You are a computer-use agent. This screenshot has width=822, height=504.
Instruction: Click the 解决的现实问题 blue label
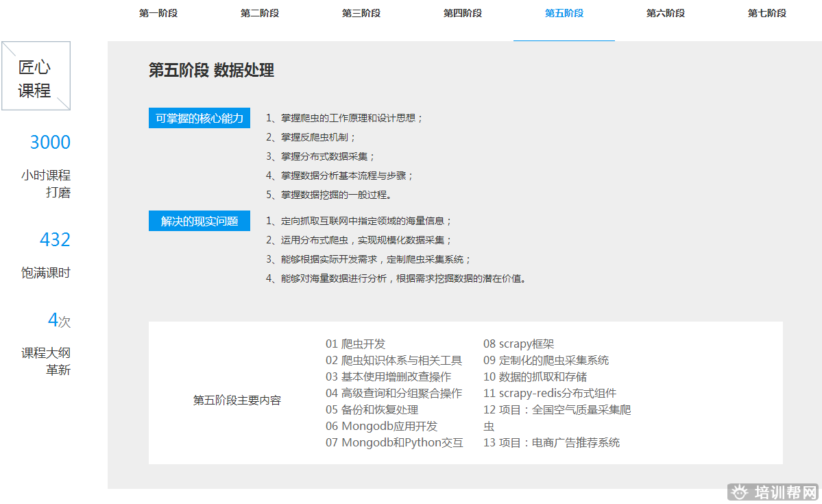click(200, 221)
